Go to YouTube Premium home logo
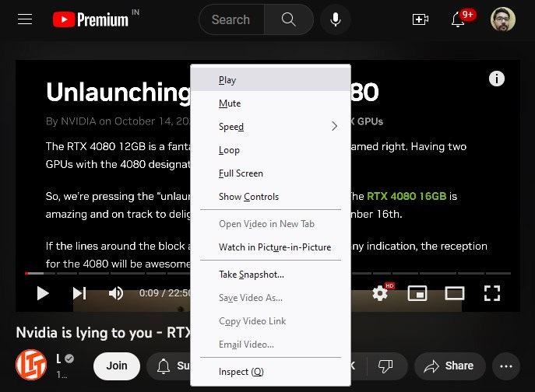Screen dimensions: 535x392 tap(91, 19)
